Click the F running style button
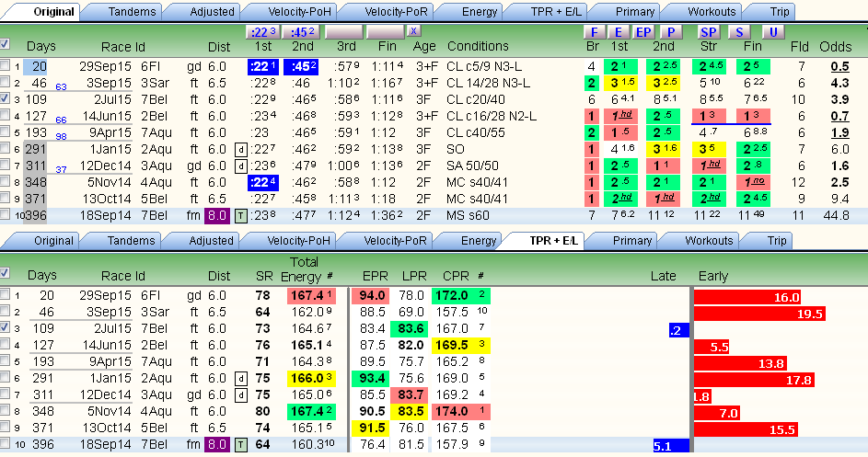Screen dimensions: 868x457 tap(594, 32)
